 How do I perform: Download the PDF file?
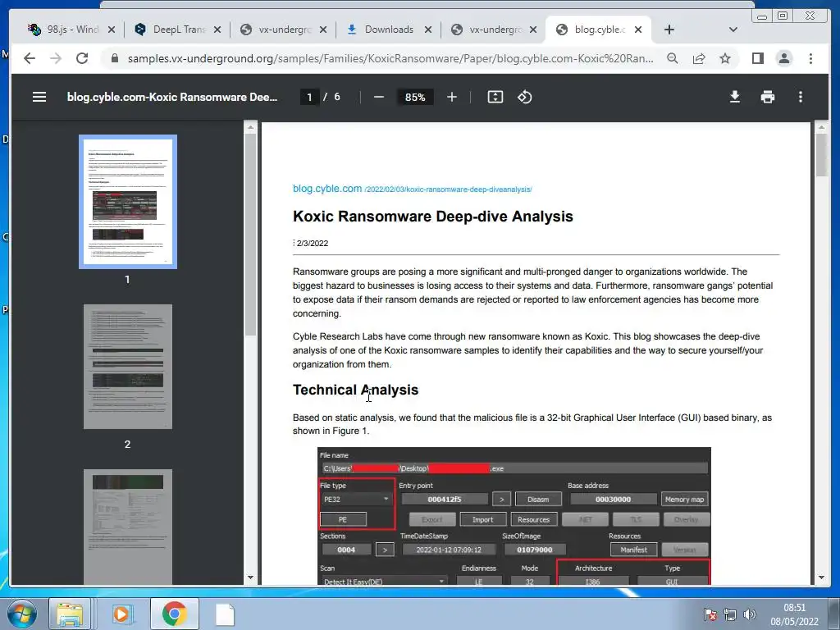pos(735,97)
